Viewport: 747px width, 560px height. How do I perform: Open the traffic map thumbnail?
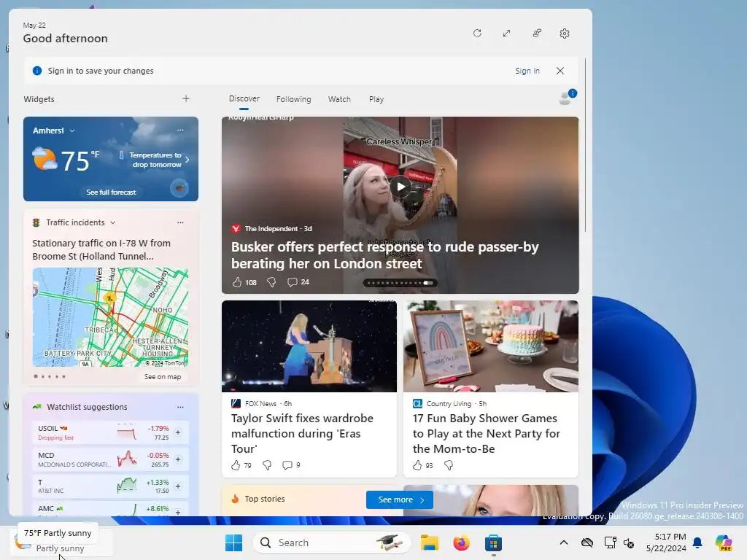[111, 317]
